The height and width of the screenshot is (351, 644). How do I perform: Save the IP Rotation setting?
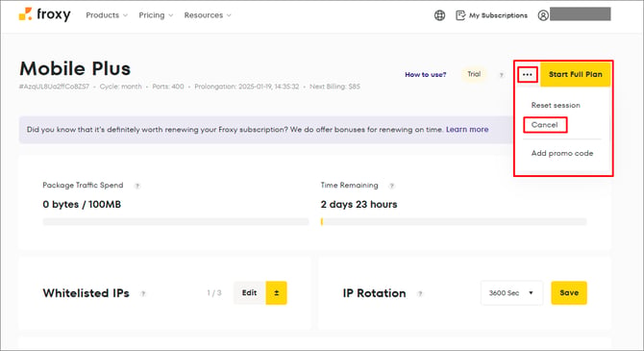[569, 293]
